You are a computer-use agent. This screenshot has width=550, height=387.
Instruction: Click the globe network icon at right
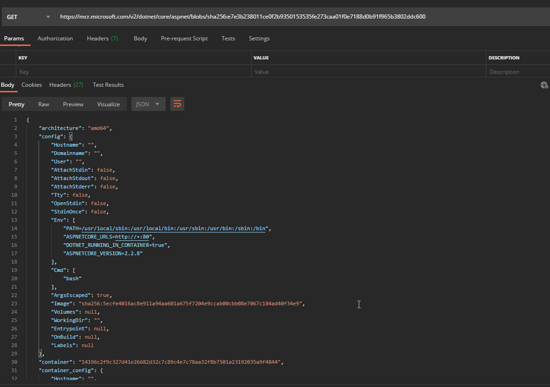pos(544,85)
